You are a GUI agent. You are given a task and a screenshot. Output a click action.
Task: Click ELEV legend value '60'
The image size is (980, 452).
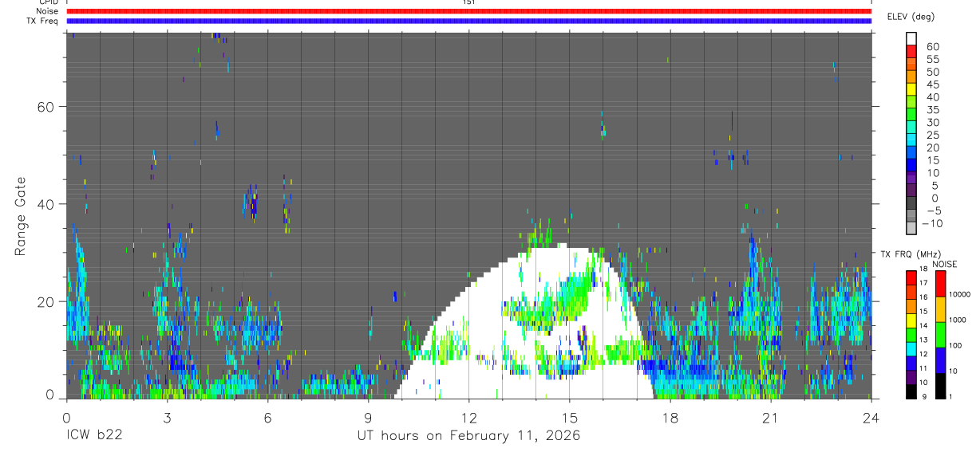tap(932, 47)
